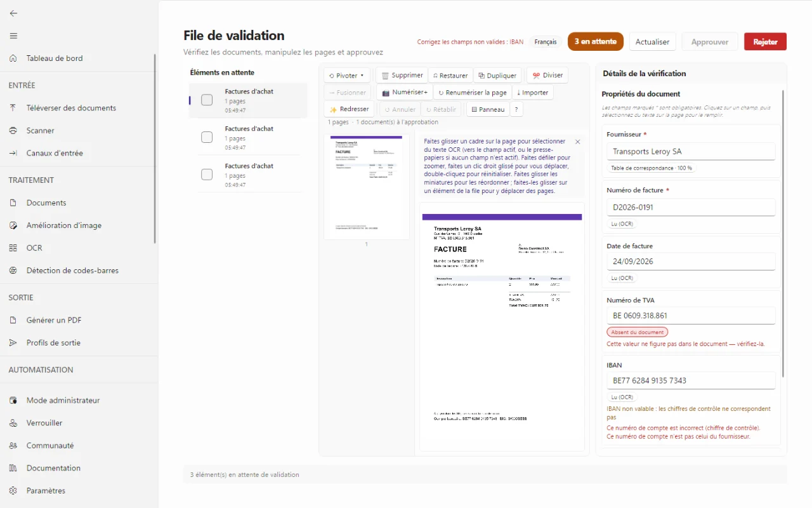The width and height of the screenshot is (812, 508).
Task: Click the 3 en attente badge
Action: click(x=596, y=42)
